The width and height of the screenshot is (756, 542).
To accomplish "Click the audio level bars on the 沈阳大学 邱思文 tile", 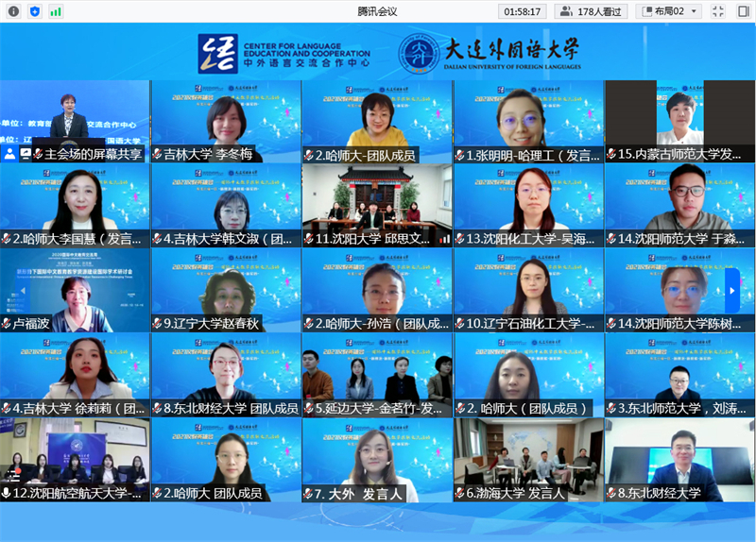I will (x=445, y=239).
